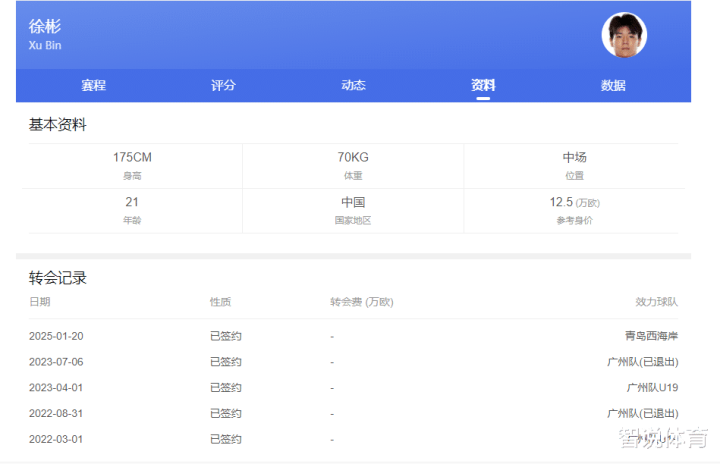Click the 基本资料 section heading
The image size is (720, 464).
click(x=57, y=124)
